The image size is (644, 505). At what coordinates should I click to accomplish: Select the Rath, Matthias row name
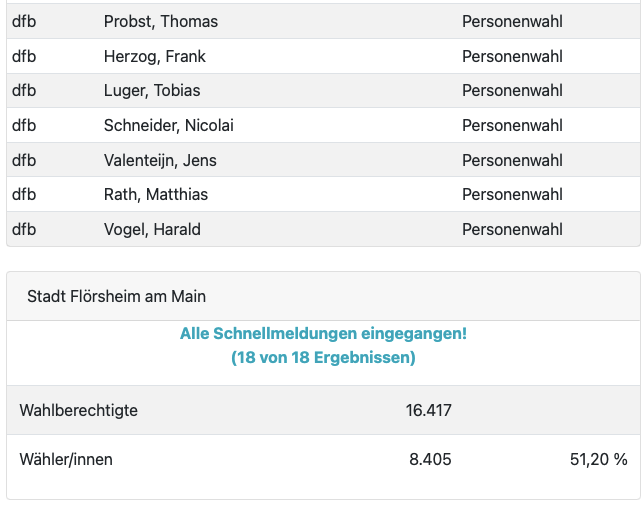point(156,195)
